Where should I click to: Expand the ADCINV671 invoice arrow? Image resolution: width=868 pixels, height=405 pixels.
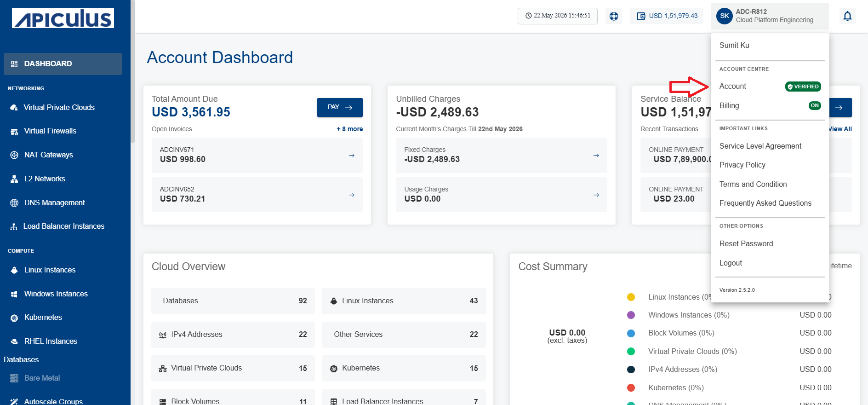(x=352, y=156)
